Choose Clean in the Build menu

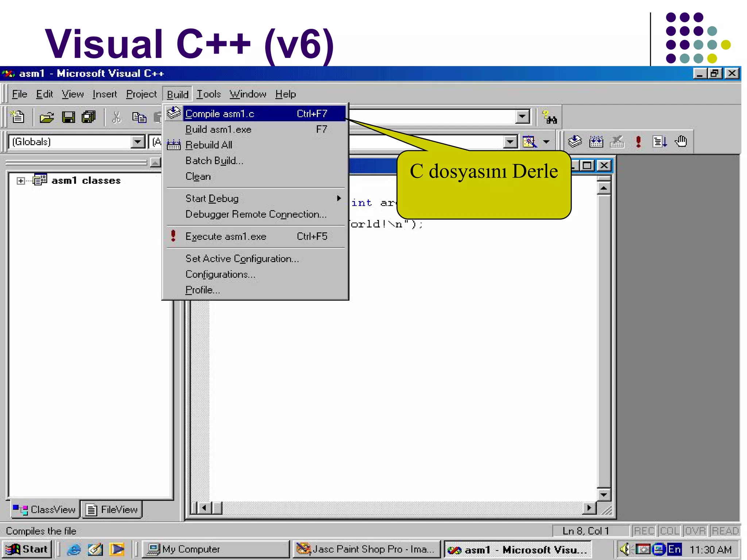pyautogui.click(x=255, y=176)
